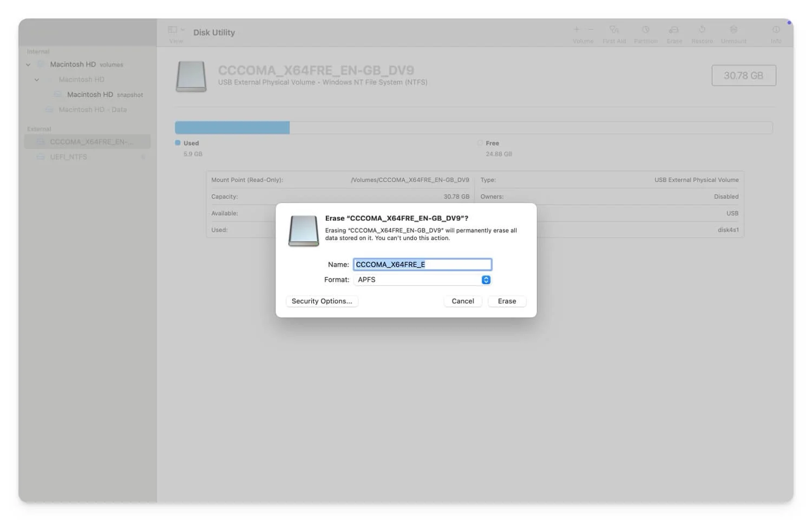This screenshot has height=521, width=812.
Task: Click the UEFI_NTFS disk icon in sidebar
Action: point(41,157)
